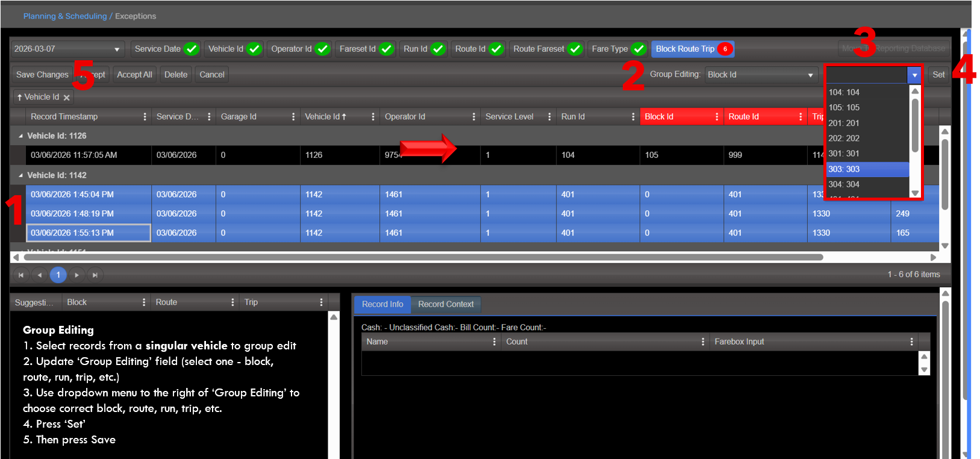
Task: Switch to the Record Context tab
Action: point(446,304)
